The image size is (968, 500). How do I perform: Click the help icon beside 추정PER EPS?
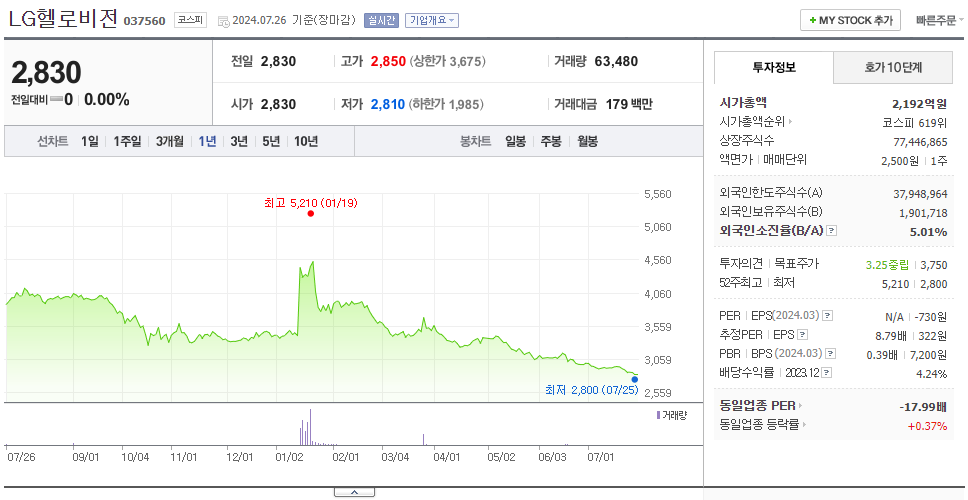[x=803, y=335]
